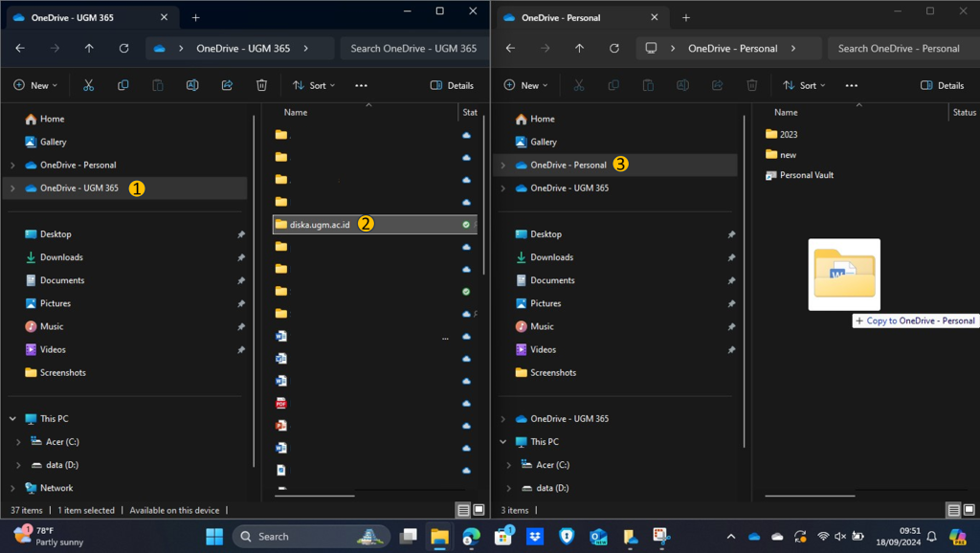Screen dimensions: 980x553
Task: Click the horizontal scrollbar in Personal file list
Action: click(810, 496)
